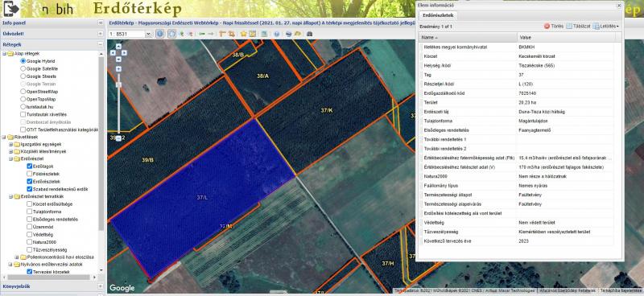Screen dimensions: 644x296
Task: Expand the Igazgatási egységek folder
Action: point(11,144)
